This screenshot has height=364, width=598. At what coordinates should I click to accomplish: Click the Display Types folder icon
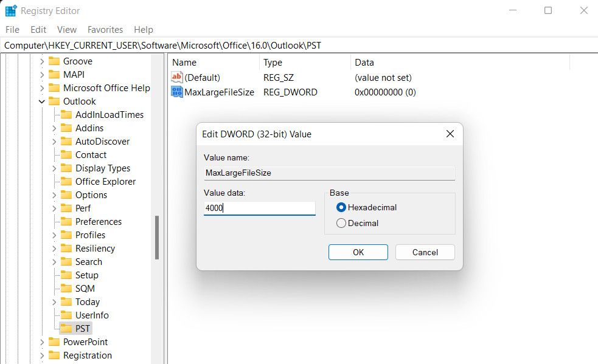pyautogui.click(x=66, y=168)
